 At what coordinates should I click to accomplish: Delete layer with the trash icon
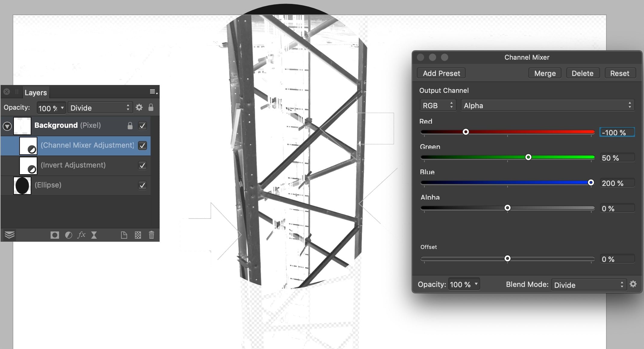coord(152,235)
